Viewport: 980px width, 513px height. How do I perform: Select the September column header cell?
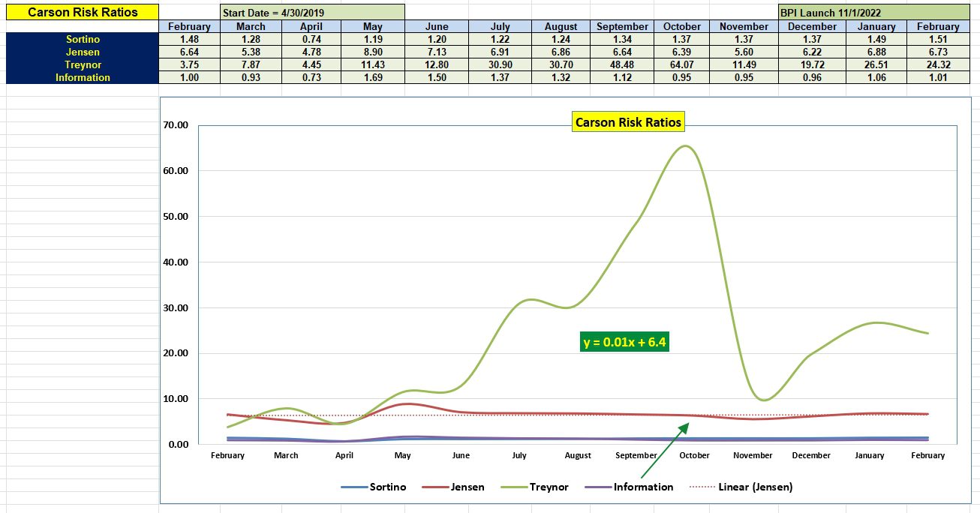(622, 26)
